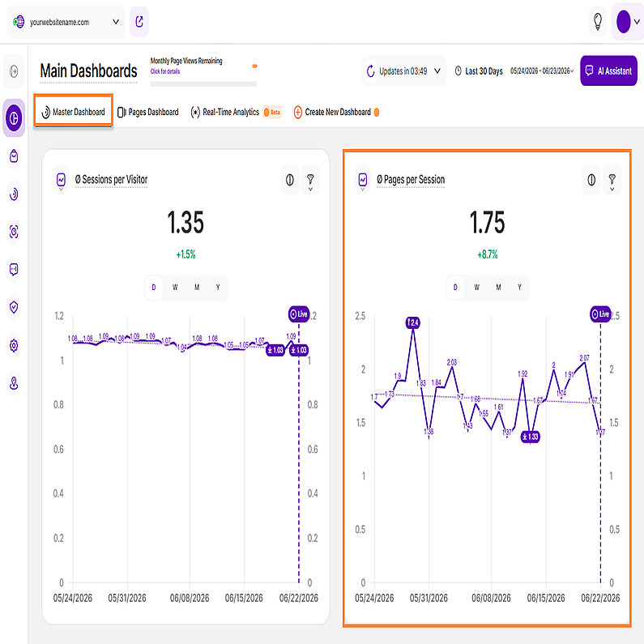Viewport: 644px width, 644px height.
Task: Select M interval on Sessions per Visitor chart
Action: pos(197,287)
